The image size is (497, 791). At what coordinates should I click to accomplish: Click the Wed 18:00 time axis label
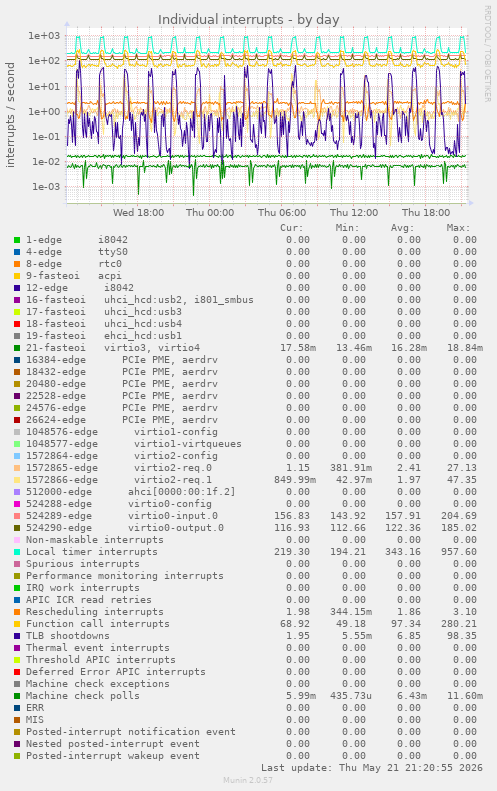[138, 212]
